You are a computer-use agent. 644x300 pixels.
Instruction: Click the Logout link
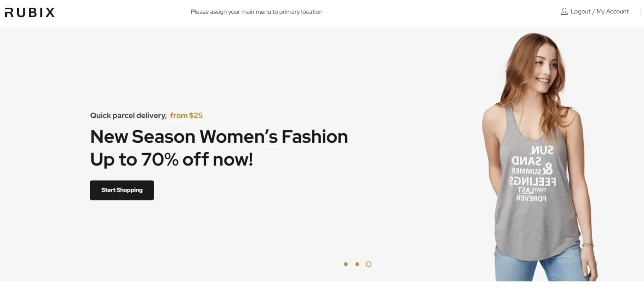(x=580, y=11)
